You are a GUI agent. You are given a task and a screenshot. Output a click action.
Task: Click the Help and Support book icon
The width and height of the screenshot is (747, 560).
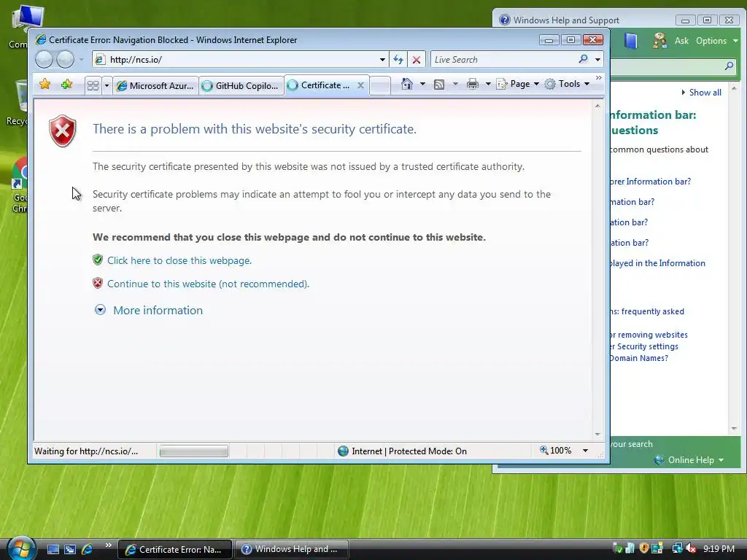pyautogui.click(x=631, y=41)
